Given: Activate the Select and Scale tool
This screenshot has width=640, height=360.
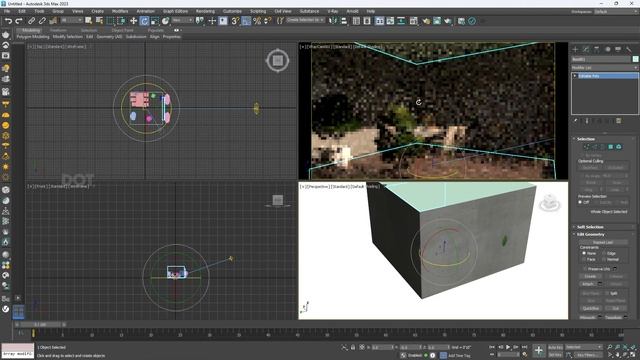Looking at the screenshot, I should (x=155, y=21).
